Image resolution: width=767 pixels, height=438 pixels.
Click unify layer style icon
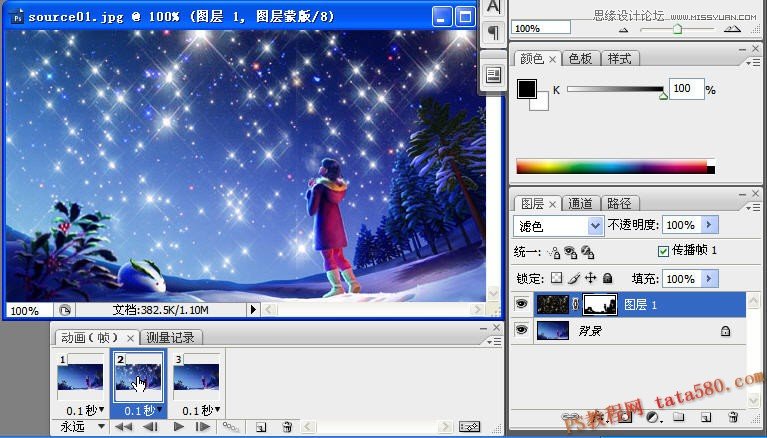click(587, 252)
